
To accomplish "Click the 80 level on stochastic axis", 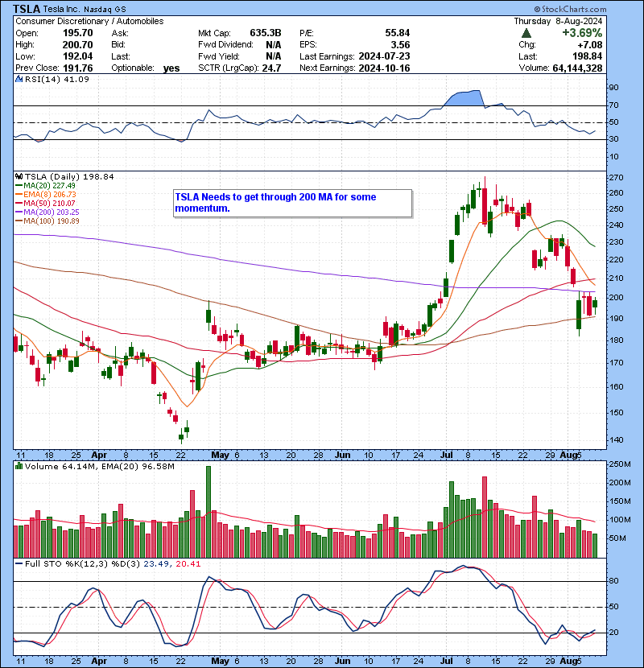I will pos(614,581).
